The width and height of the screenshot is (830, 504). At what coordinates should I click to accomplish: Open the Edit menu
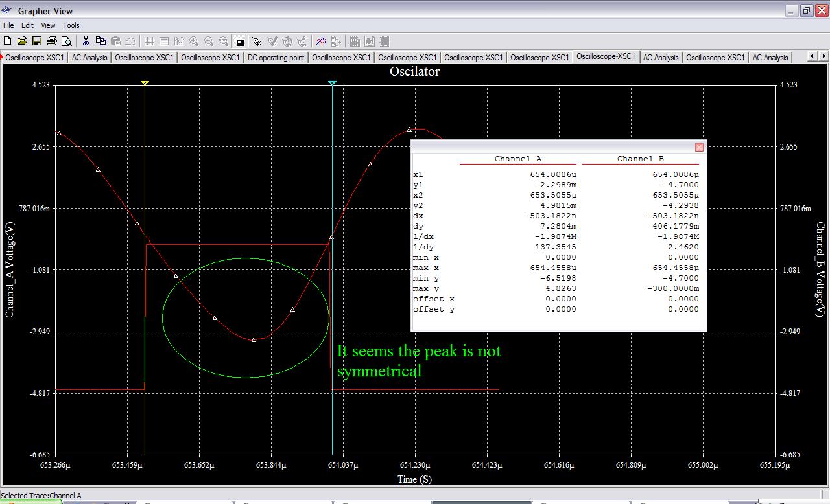pos(27,25)
